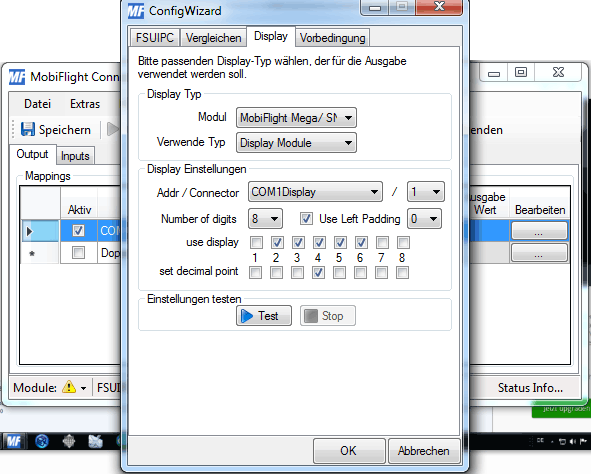Click the ConfigWizard MF title icon
Screen dimensions: 591x474
tap(136, 11)
